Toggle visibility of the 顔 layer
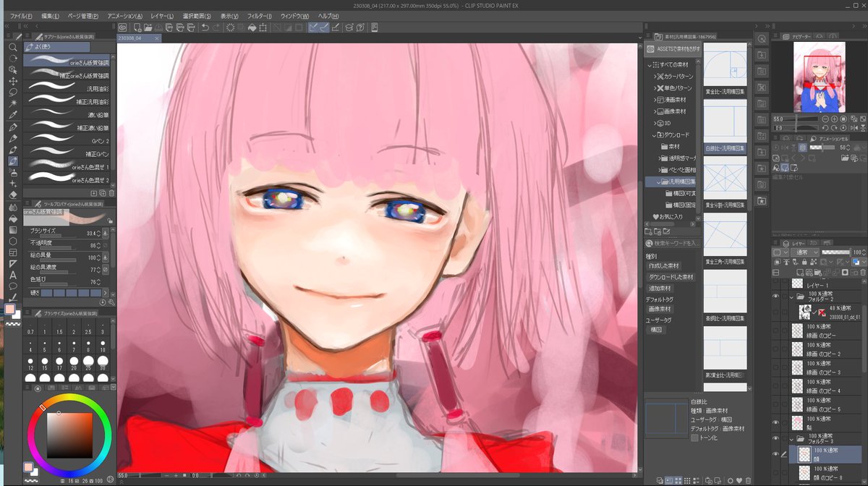 click(776, 453)
